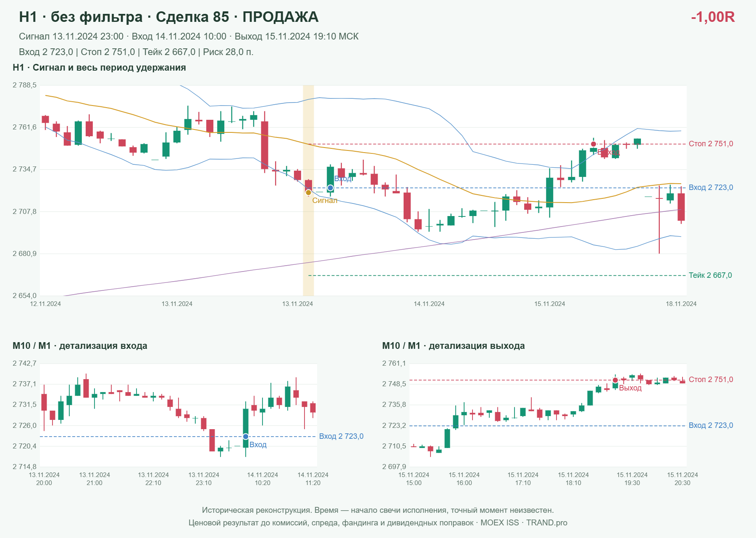The image size is (756, 538).
Task: Click heading 'M10 / M1 · детализация входа'
Action: (80, 346)
